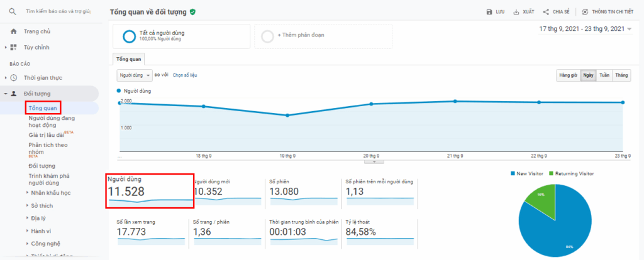Switch chart to Hàng giờ view
This screenshot has width=644, height=260.
click(x=567, y=75)
